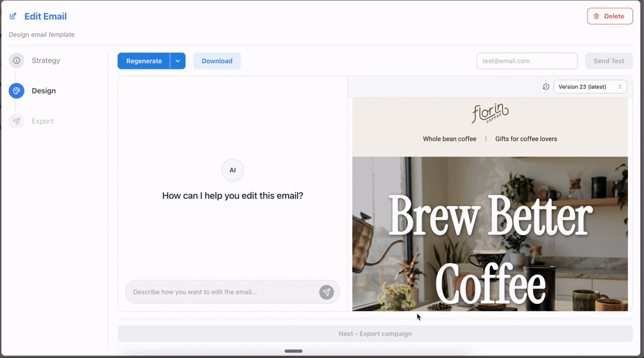The image size is (644, 358).
Task: Focus the test@email.com input field
Action: pos(527,61)
